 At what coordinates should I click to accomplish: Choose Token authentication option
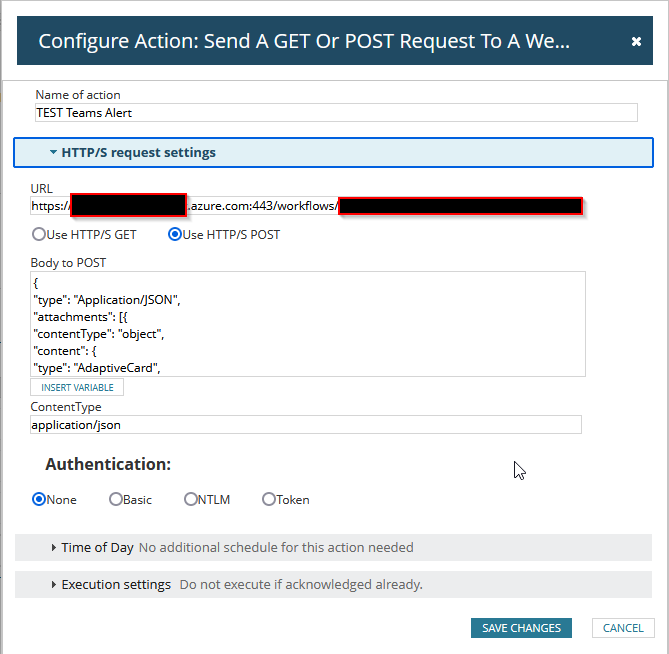pos(268,499)
